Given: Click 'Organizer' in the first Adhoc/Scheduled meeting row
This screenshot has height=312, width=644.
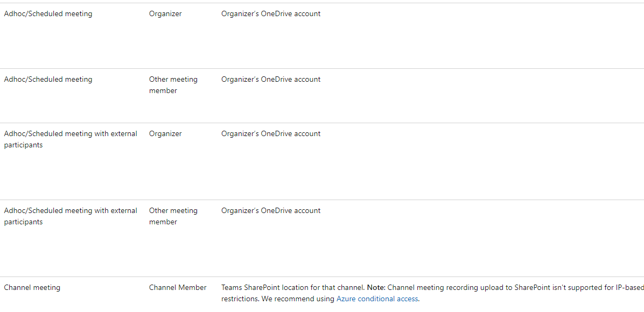Looking at the screenshot, I should click(x=165, y=13).
